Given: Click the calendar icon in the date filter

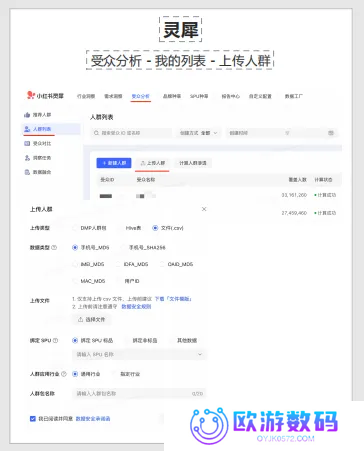Looking at the screenshot, I should pyautogui.click(x=331, y=133).
